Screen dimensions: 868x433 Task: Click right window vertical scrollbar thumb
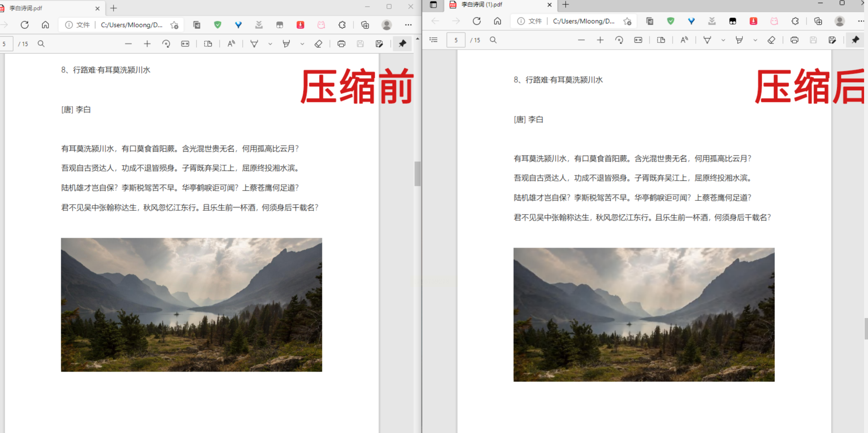[866, 328]
